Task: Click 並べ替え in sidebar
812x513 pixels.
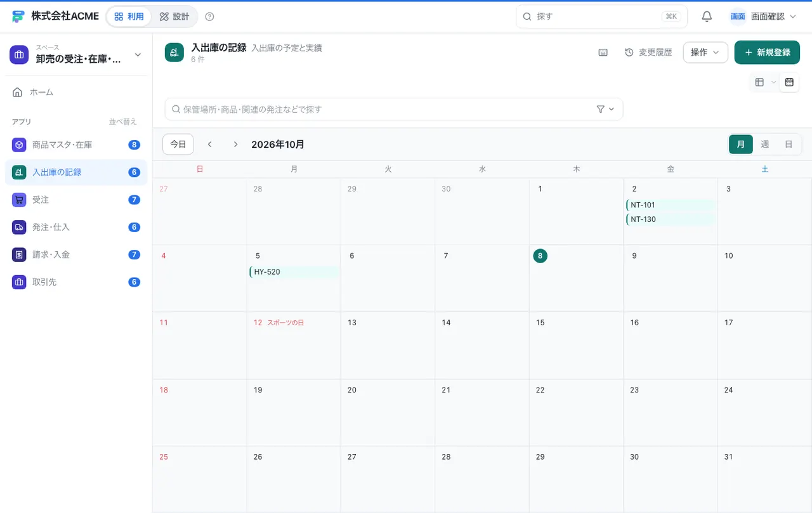Action: (x=122, y=122)
